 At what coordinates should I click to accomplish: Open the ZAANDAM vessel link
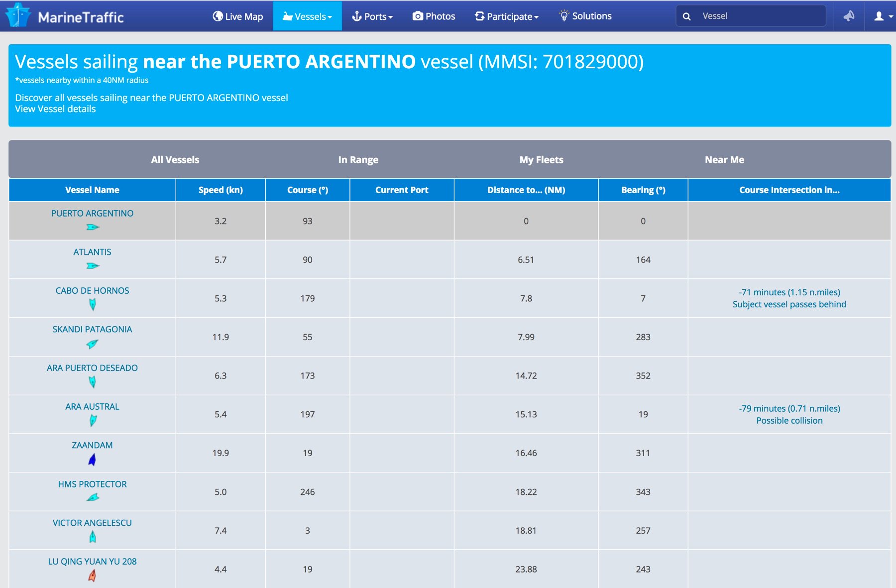(92, 445)
